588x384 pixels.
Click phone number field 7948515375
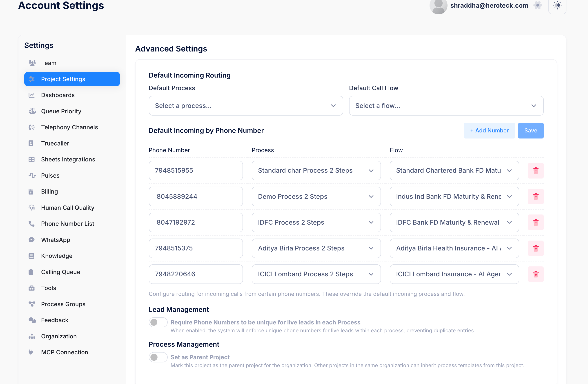[x=196, y=248]
